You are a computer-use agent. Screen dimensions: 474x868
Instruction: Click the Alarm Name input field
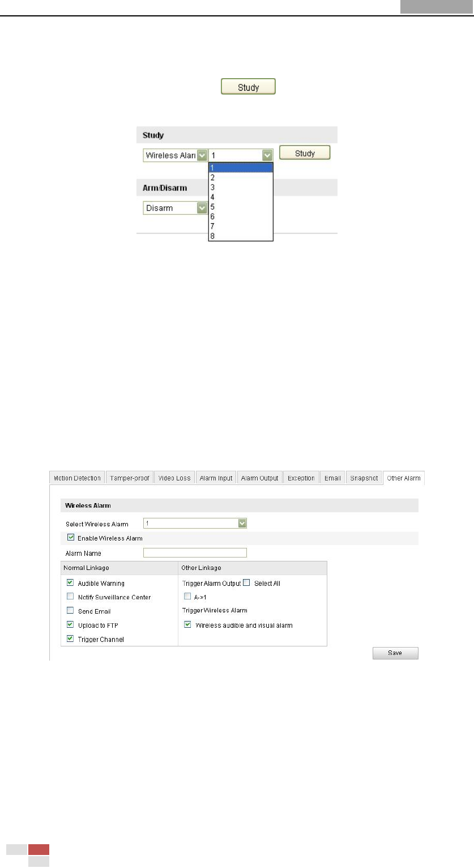[x=195, y=553]
